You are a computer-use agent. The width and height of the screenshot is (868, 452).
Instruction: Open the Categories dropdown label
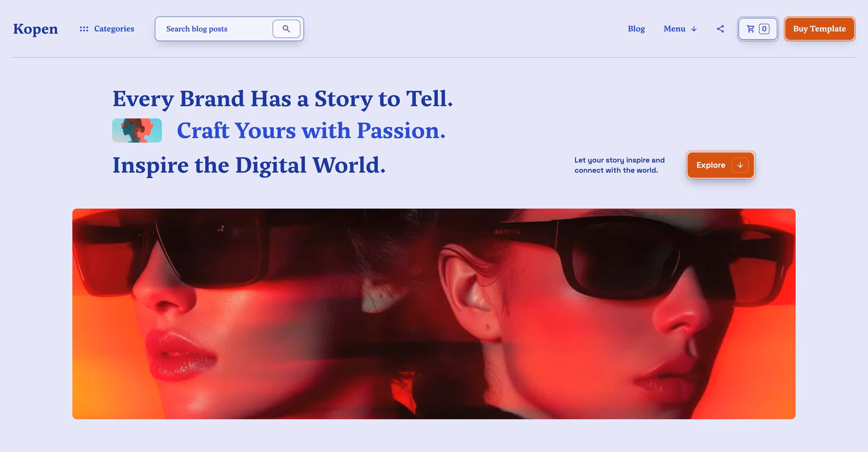pos(114,29)
